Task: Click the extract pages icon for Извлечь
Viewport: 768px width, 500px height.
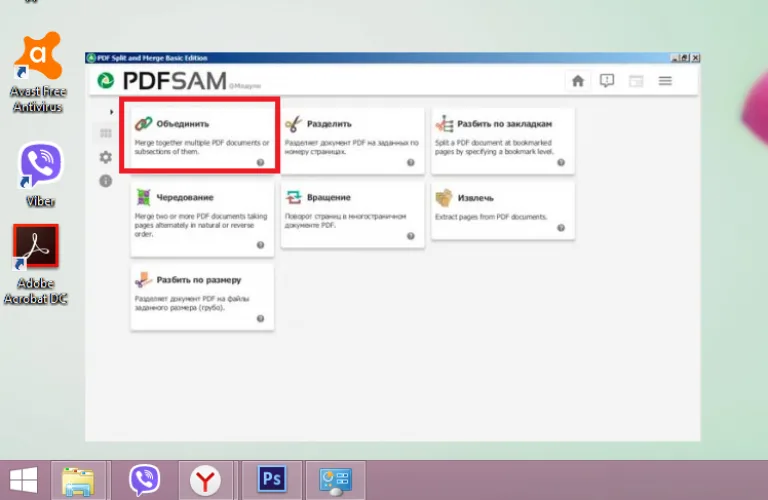Action: tap(444, 198)
